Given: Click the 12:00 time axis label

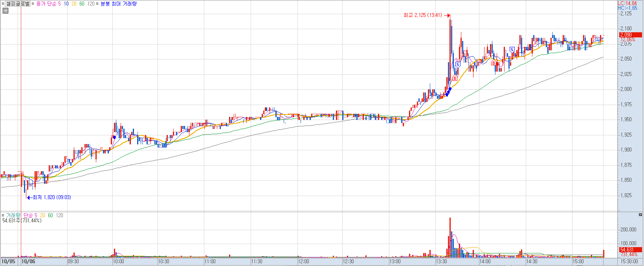Looking at the screenshot, I should pos(303,261).
